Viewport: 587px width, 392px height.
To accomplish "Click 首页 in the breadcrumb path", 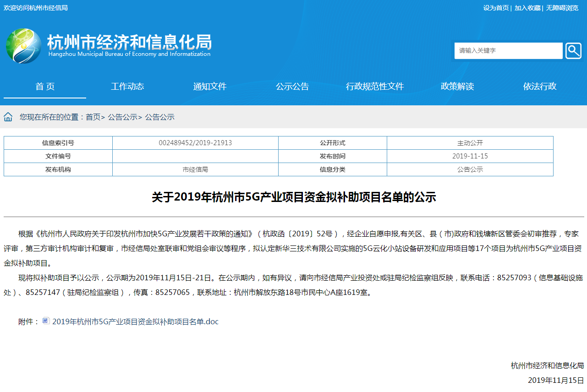I will [93, 117].
